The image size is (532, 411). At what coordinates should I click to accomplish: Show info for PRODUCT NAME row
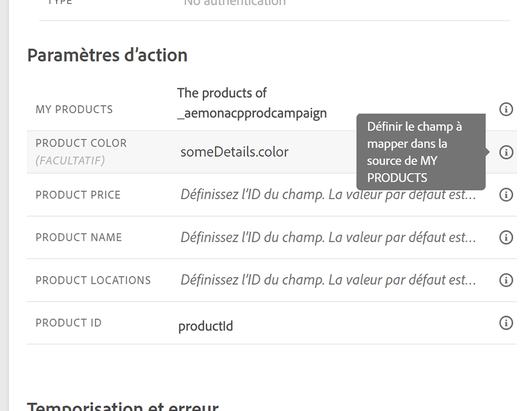506,237
